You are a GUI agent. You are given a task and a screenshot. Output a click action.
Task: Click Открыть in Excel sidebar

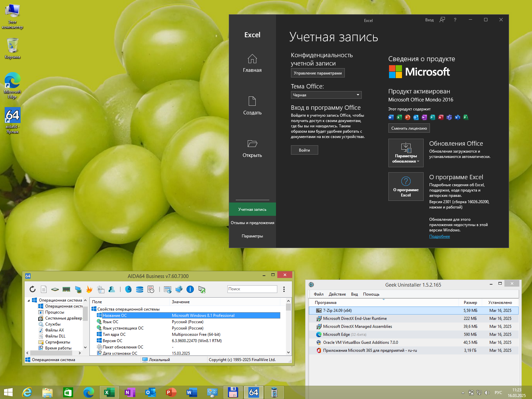[x=252, y=148]
